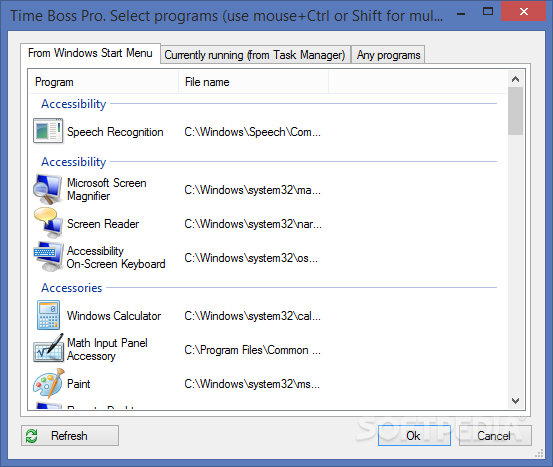Select the Math Input Panel icon
Viewport: 553px width, 467px height.
point(48,348)
